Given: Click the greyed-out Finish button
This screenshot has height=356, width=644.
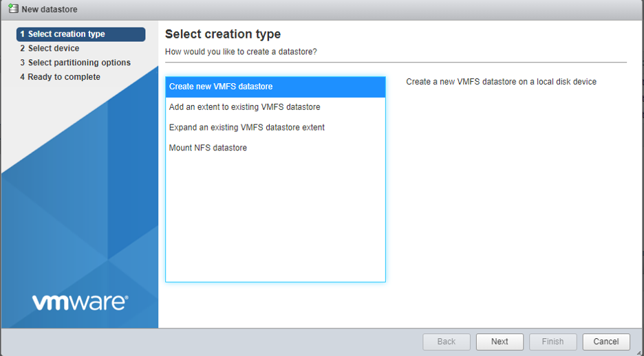Looking at the screenshot, I should pos(552,342).
